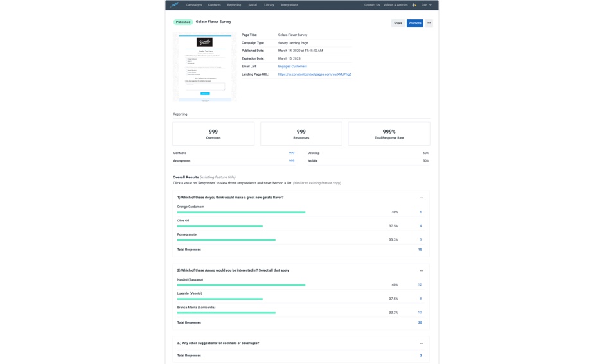
Task: Click the Share button
Action: pos(398,23)
